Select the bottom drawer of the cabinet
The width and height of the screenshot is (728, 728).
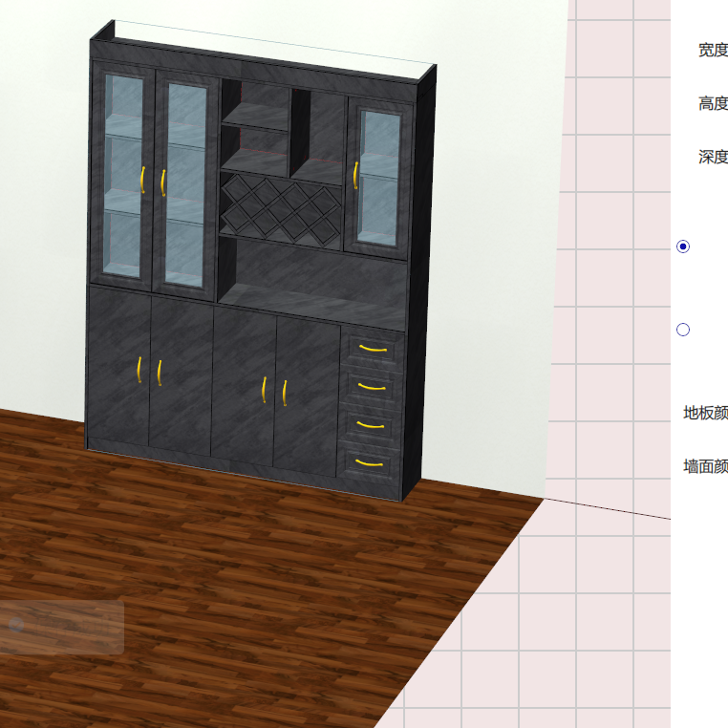(x=369, y=463)
